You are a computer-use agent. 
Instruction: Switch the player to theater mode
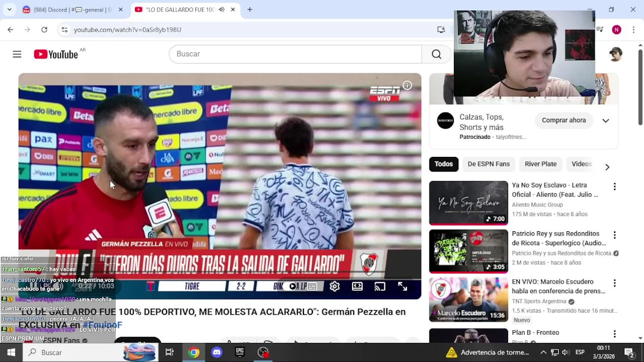tap(357, 287)
